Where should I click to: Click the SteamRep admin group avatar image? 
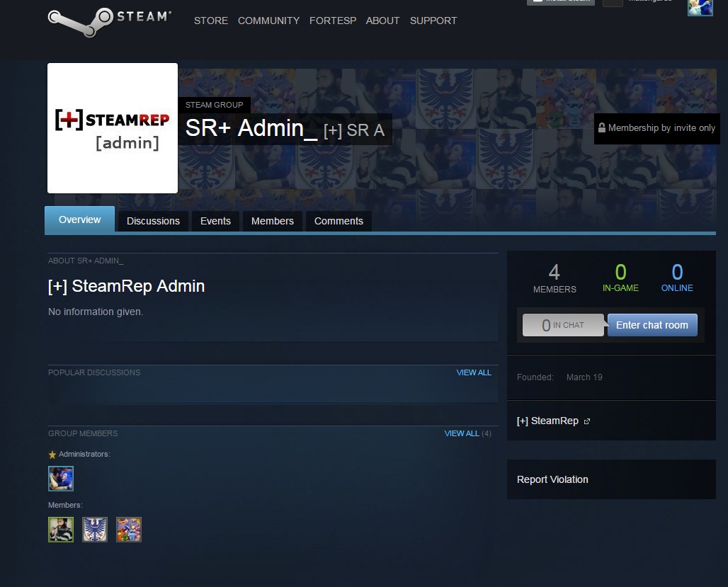[113, 128]
